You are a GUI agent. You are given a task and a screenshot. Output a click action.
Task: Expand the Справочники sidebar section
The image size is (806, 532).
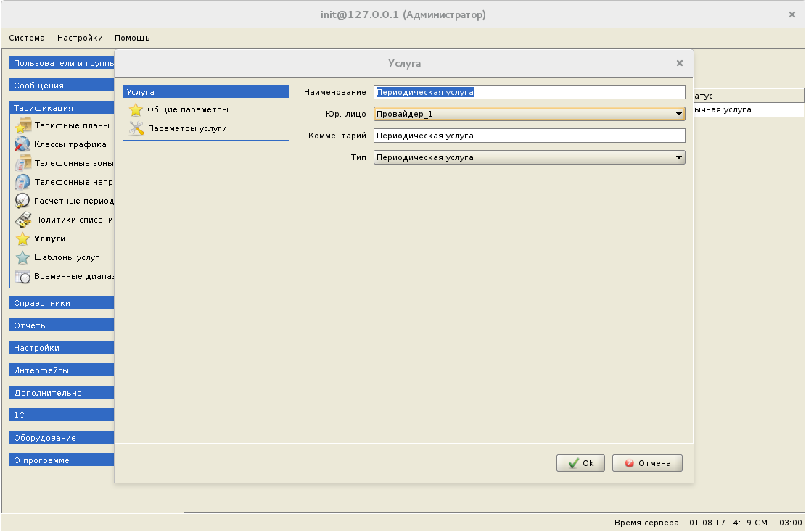pyautogui.click(x=62, y=303)
